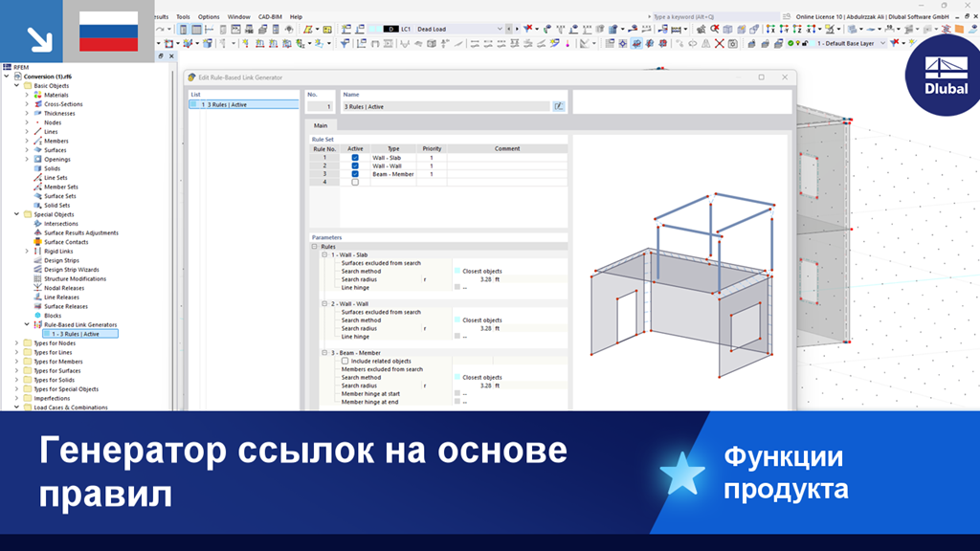This screenshot has width=980, height=551.
Task: Click the Members icon in the navigator tree
Action: click(37, 142)
